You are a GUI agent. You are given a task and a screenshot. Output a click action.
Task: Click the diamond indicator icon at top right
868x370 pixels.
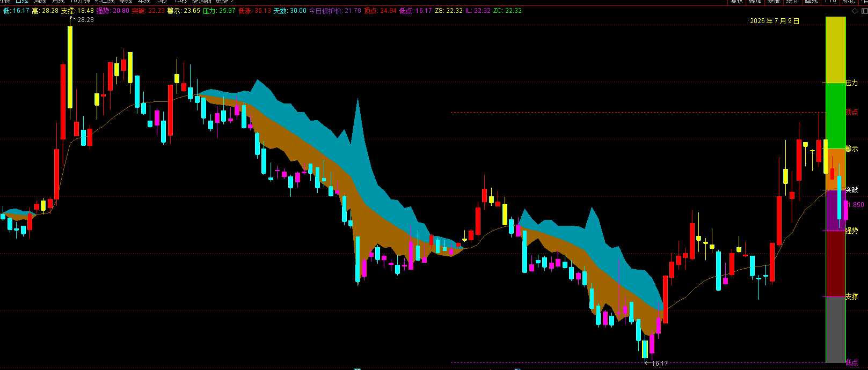854,11
